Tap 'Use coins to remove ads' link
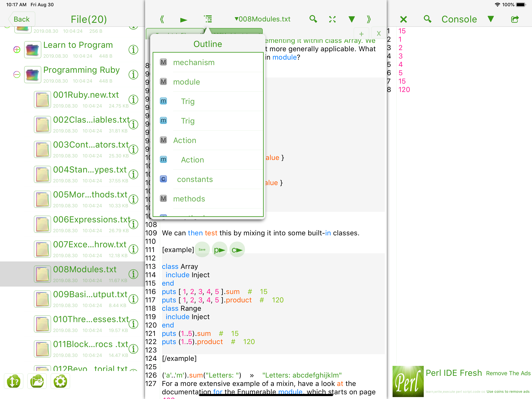 508,392
